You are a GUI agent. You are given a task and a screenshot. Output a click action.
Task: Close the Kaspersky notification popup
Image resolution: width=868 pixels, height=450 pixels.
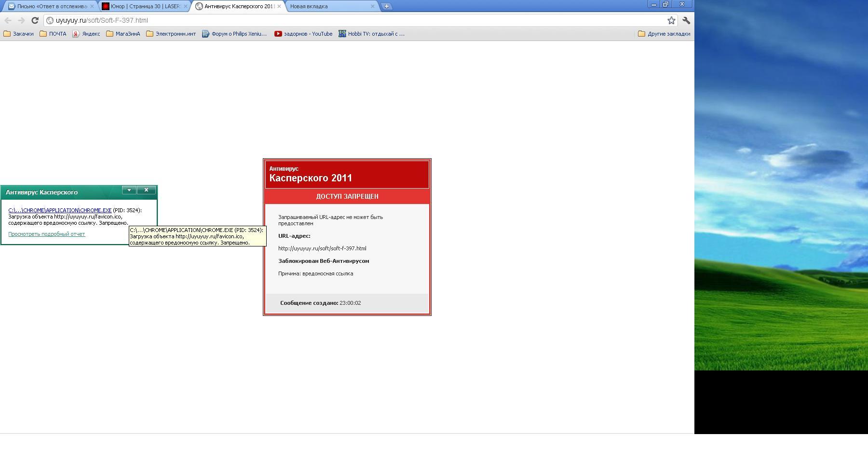tap(146, 190)
